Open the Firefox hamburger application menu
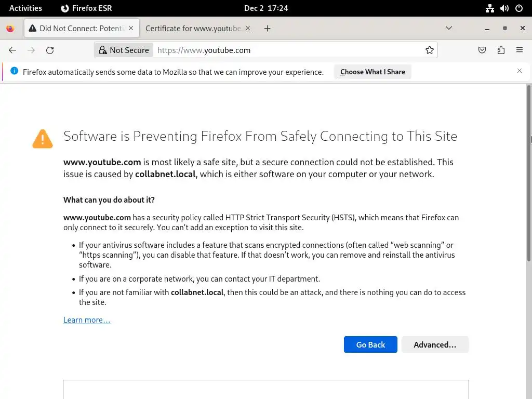The image size is (532, 399). point(520,50)
